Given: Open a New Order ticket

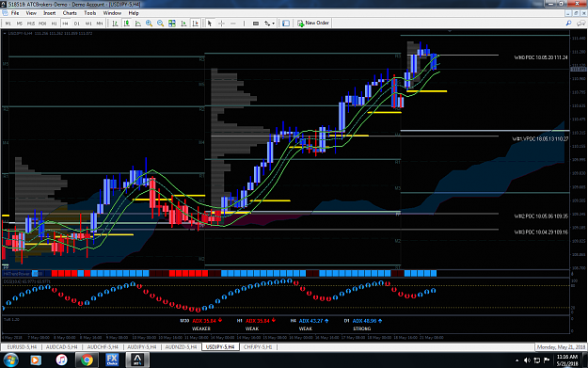Looking at the screenshot, I should tap(313, 23).
